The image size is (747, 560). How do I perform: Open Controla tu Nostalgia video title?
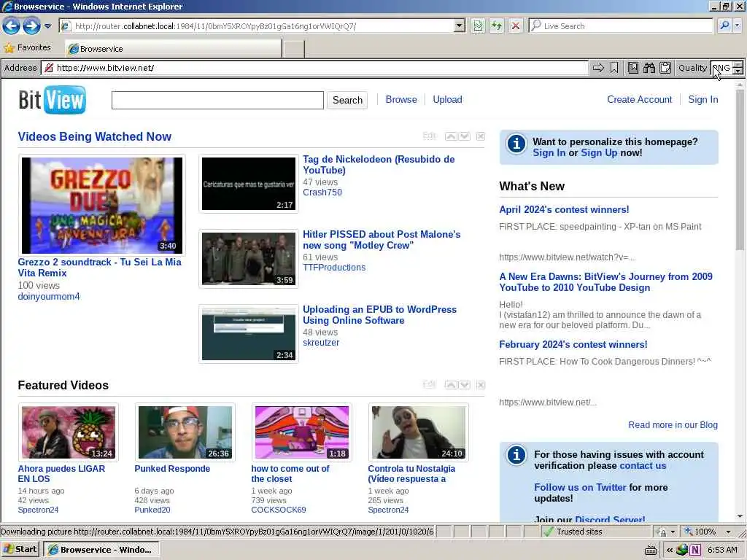pos(411,474)
